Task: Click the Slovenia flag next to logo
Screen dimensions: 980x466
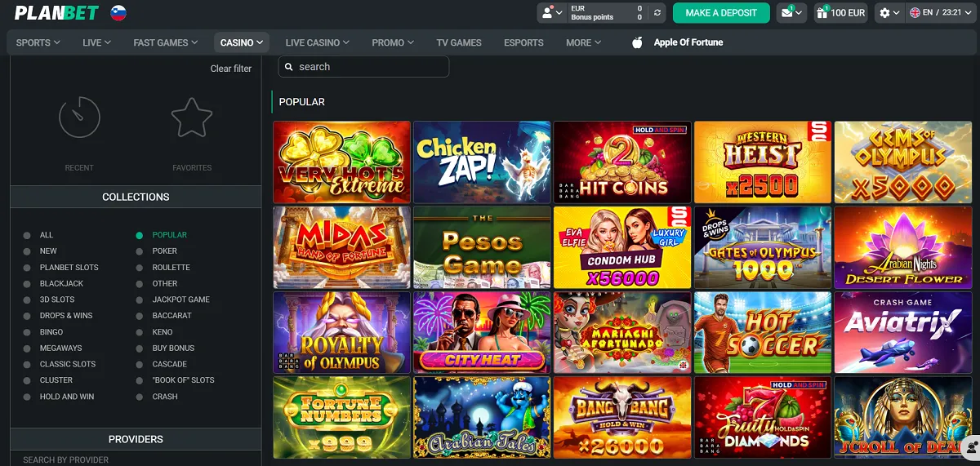Action: 118,13
